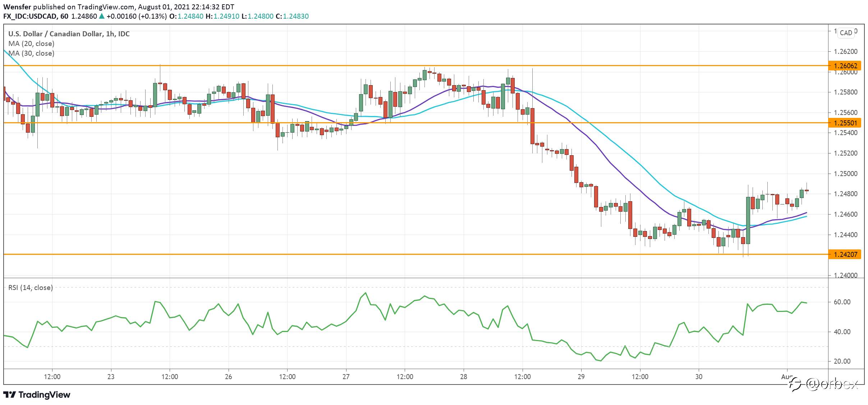Click the green up-triangle price change indicator

coord(102,16)
